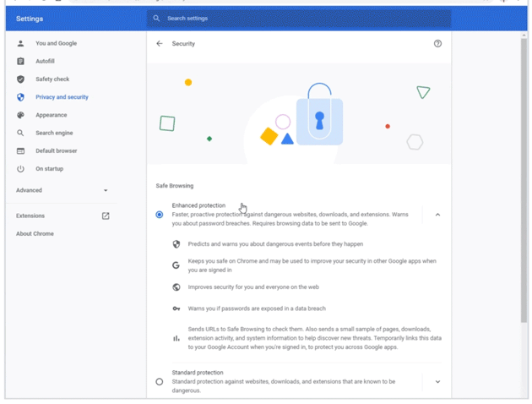Click the Appearance palette icon
Image resolution: width=532 pixels, height=404 pixels.
pos(21,115)
